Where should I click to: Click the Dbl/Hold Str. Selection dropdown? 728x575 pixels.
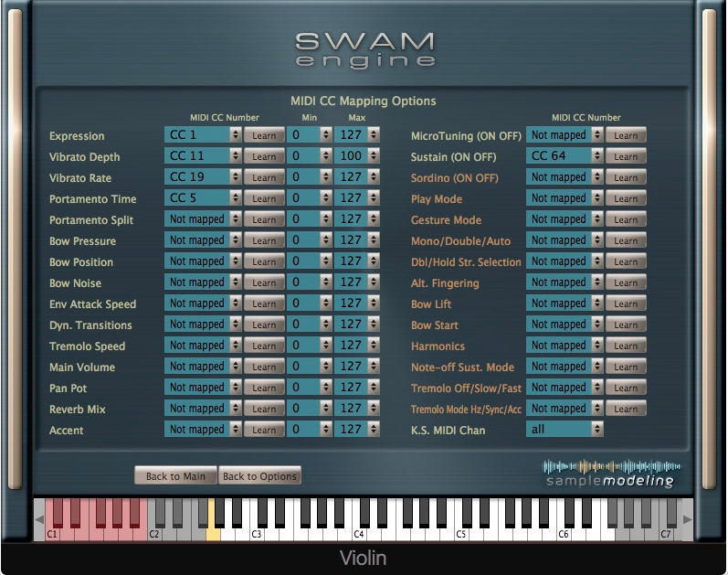click(564, 261)
